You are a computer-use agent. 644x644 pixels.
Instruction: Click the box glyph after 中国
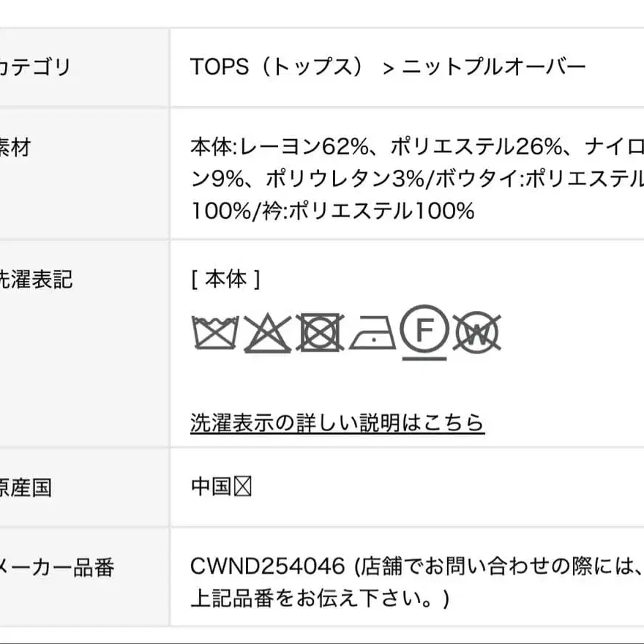pyautogui.click(x=243, y=487)
